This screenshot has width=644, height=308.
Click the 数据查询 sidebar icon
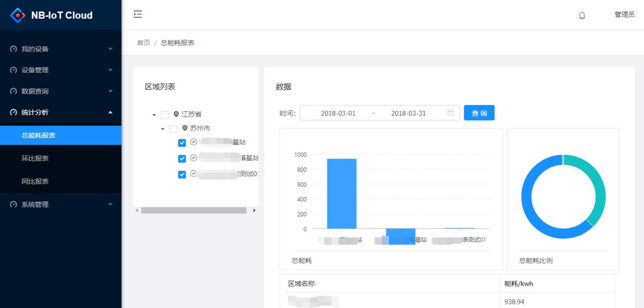pyautogui.click(x=13, y=91)
